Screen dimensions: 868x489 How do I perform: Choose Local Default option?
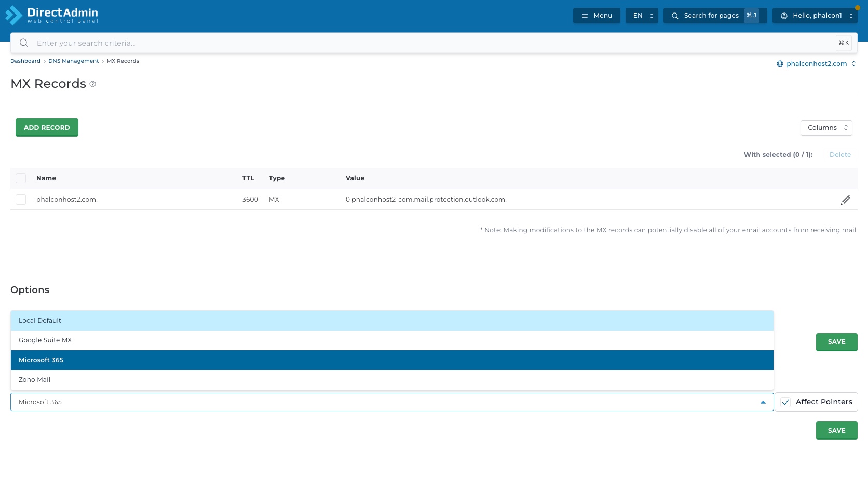tap(392, 321)
